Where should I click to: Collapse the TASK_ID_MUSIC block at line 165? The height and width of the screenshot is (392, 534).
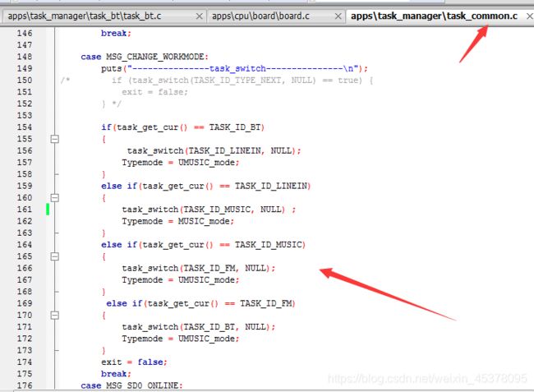(55, 256)
